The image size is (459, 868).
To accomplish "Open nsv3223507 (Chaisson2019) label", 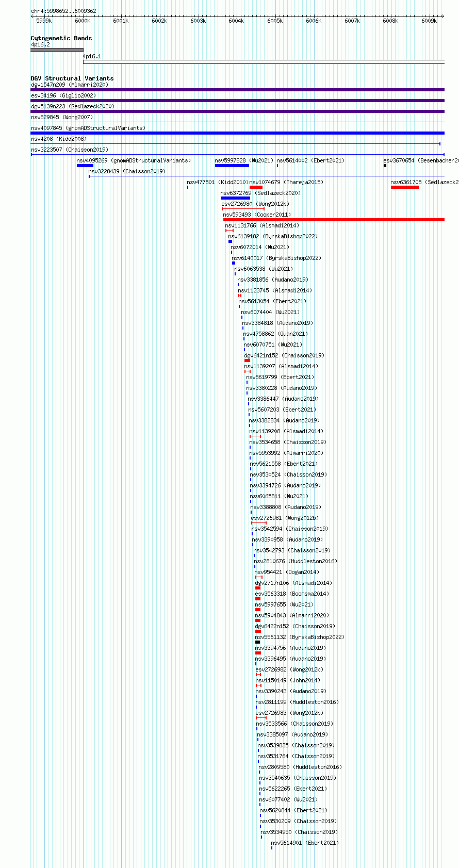I will [70, 150].
